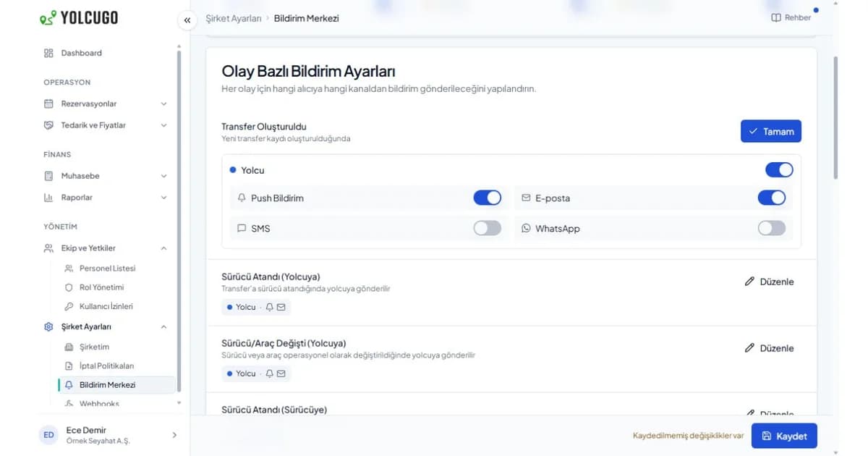Image resolution: width=868 pixels, height=456 pixels.
Task: Click the Rehber book icon
Action: (776, 17)
